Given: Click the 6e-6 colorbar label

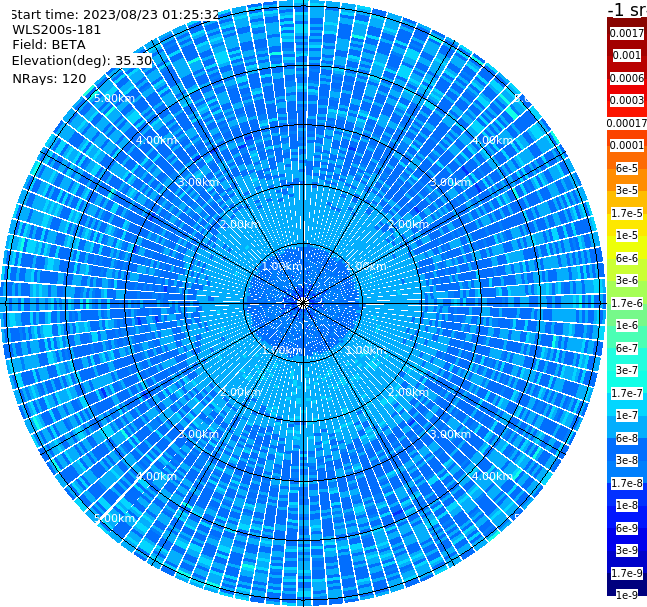Looking at the screenshot, I should [627, 258].
